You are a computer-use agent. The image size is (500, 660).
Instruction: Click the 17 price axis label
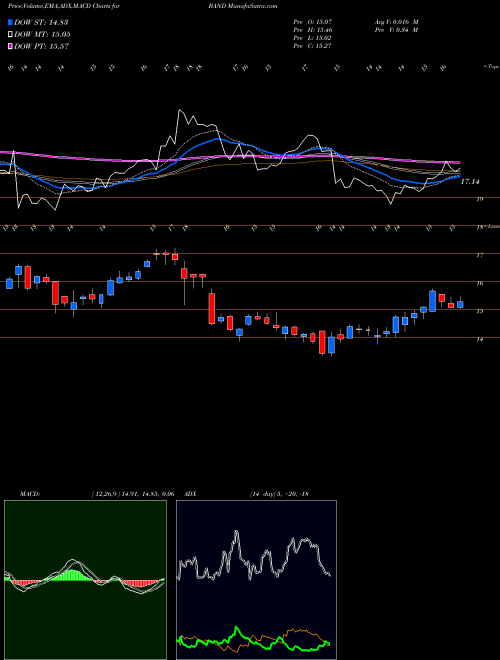[479, 255]
